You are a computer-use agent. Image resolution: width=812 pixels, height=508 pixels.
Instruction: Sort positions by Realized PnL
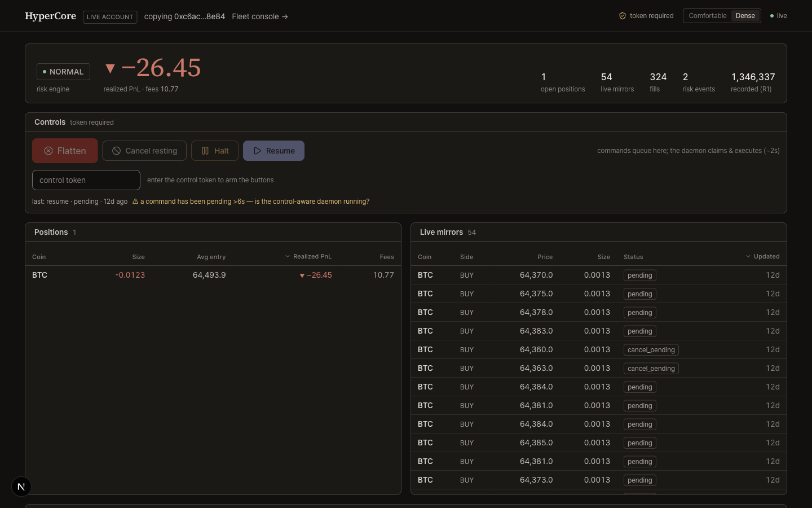[308, 256]
